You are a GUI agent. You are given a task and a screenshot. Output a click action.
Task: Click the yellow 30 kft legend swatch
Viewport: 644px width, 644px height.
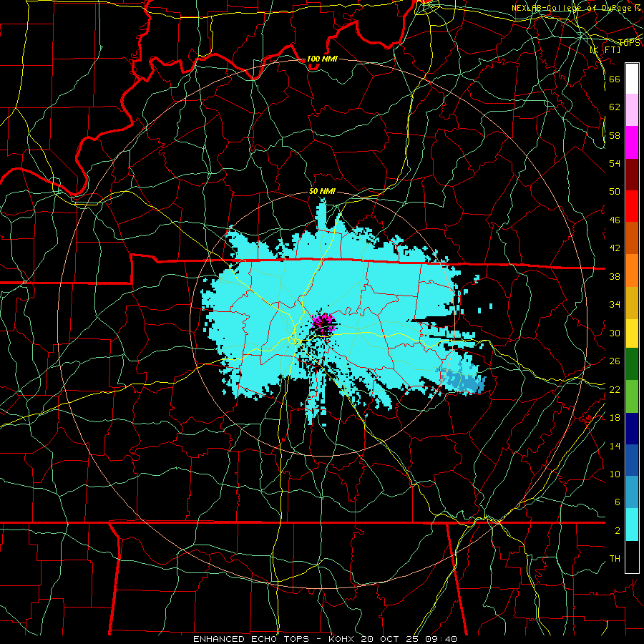(x=632, y=333)
